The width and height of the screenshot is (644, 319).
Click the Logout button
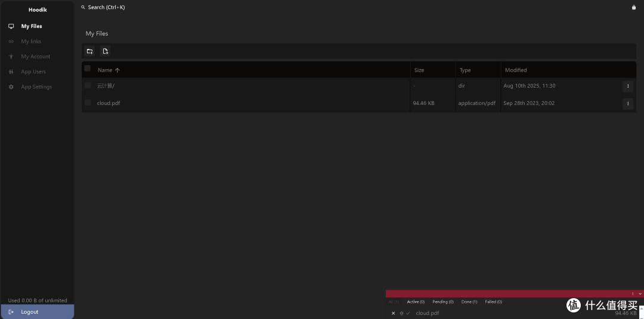point(37,312)
